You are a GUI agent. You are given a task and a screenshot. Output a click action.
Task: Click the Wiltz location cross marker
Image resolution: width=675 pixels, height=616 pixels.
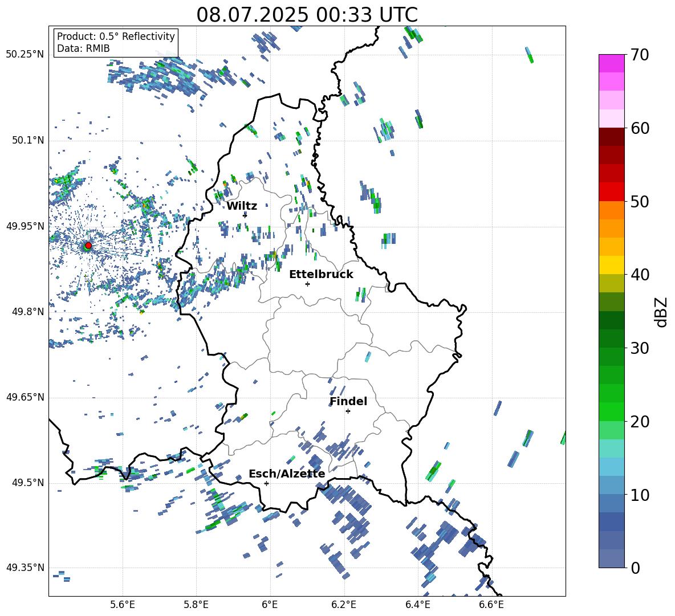(245, 215)
